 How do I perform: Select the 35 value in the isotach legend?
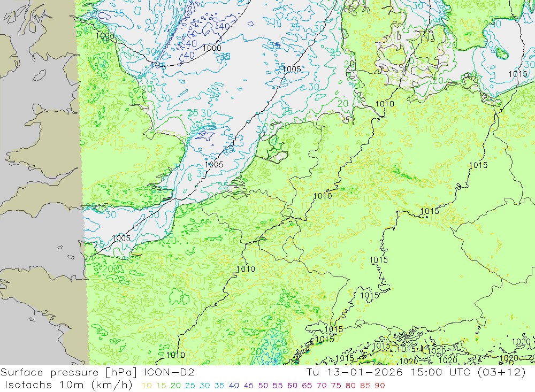click(x=219, y=386)
